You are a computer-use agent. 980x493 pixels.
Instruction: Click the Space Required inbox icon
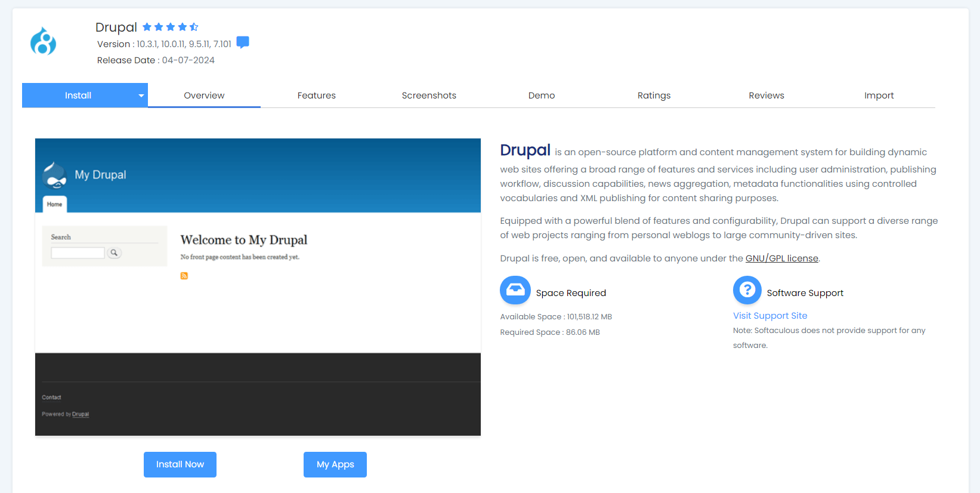(x=515, y=290)
